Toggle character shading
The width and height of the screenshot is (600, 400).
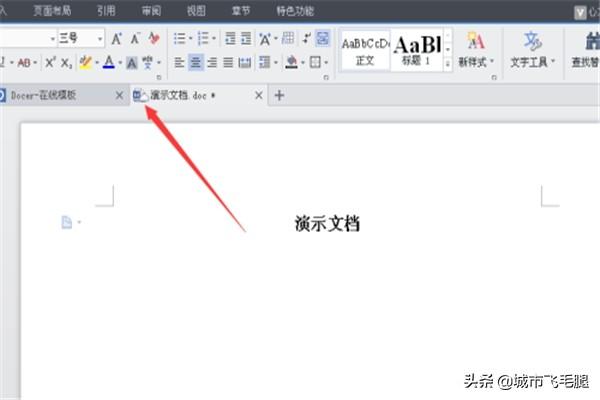click(132, 62)
